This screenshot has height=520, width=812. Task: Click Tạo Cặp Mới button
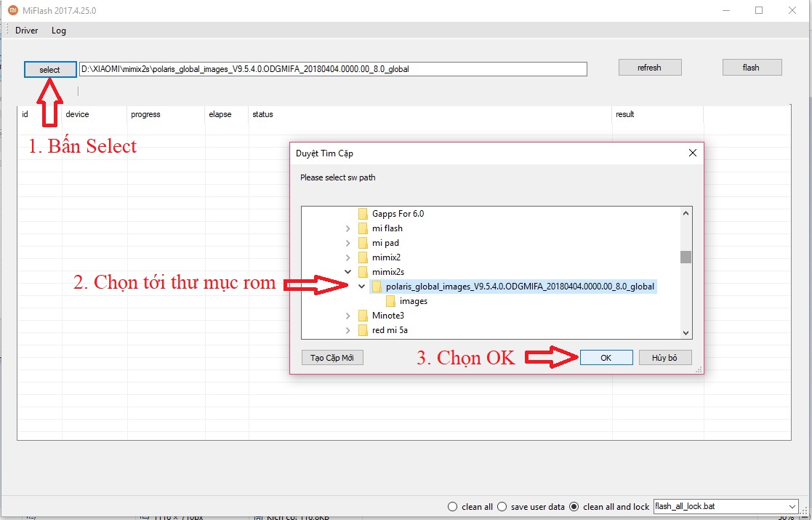(x=332, y=357)
